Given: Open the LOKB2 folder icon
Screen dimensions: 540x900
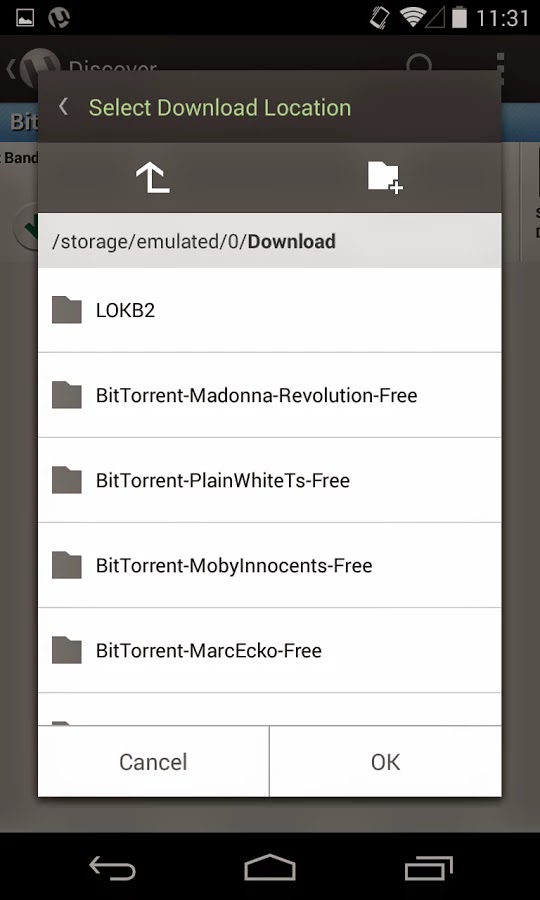Looking at the screenshot, I should [67, 310].
